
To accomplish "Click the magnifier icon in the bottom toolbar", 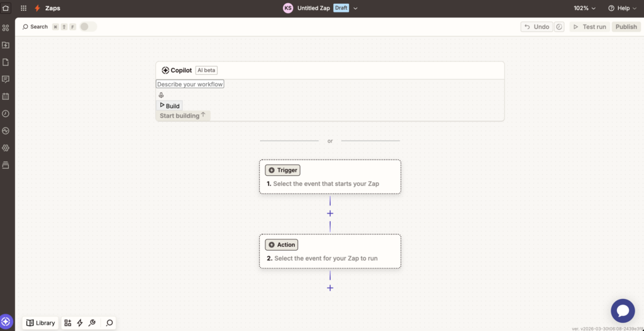I will coord(109,323).
